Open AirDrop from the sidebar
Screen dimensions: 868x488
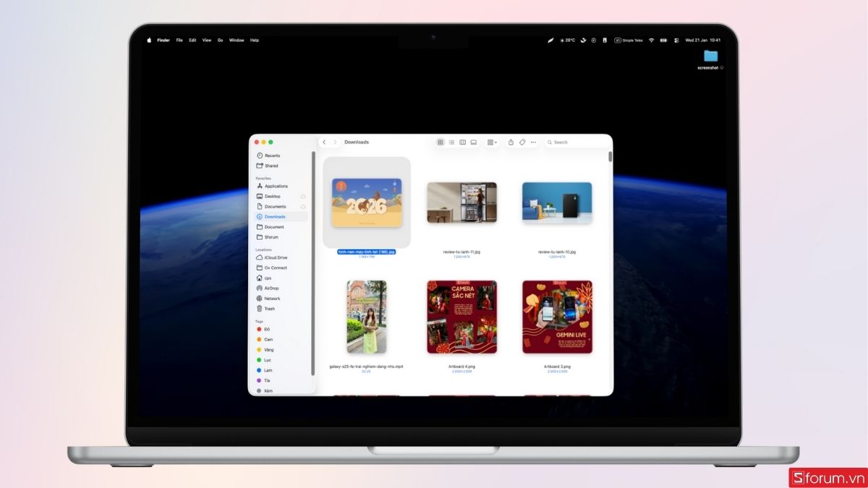[x=271, y=288]
